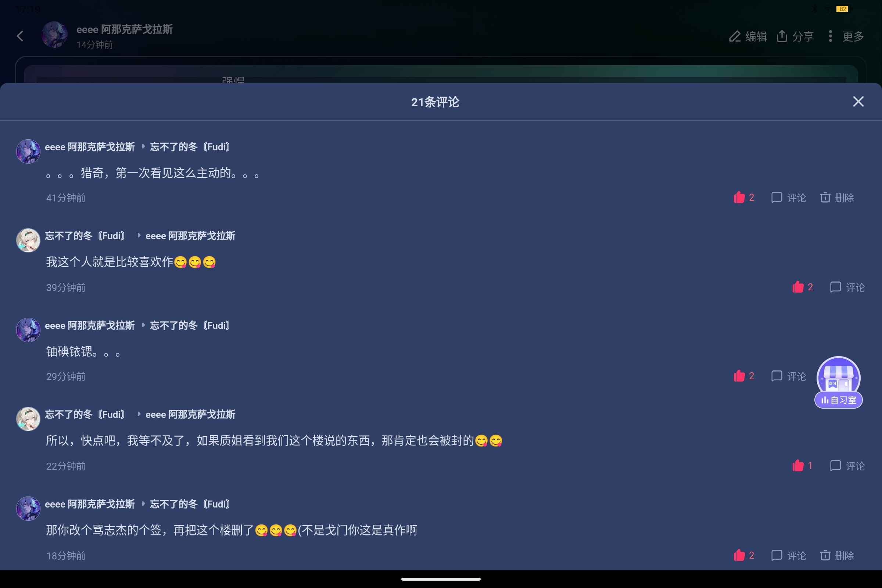Viewport: 882px width, 588px height.
Task: Open the 编辑 edit pencil option
Action: click(748, 36)
